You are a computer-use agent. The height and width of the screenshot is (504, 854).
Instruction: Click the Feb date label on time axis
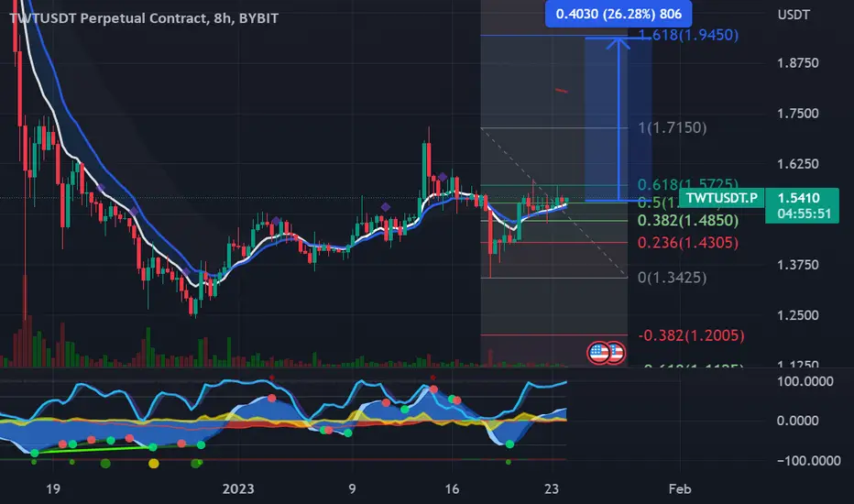[x=680, y=488]
